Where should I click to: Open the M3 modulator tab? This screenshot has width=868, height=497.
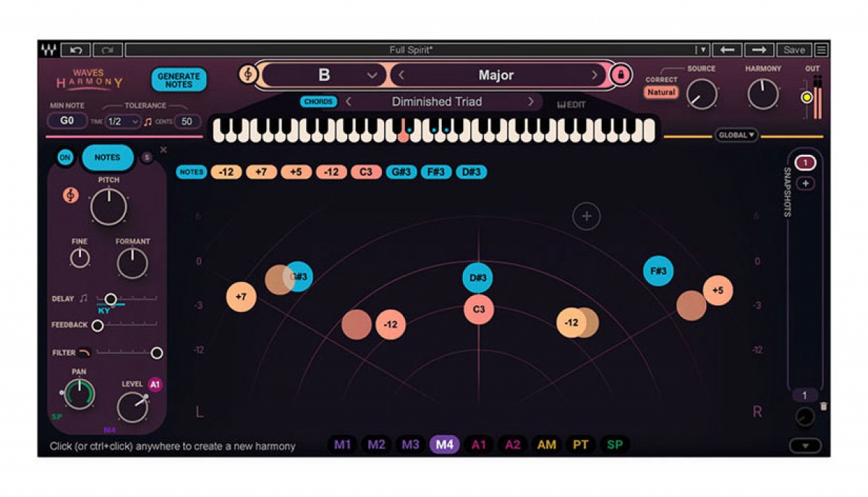410,445
